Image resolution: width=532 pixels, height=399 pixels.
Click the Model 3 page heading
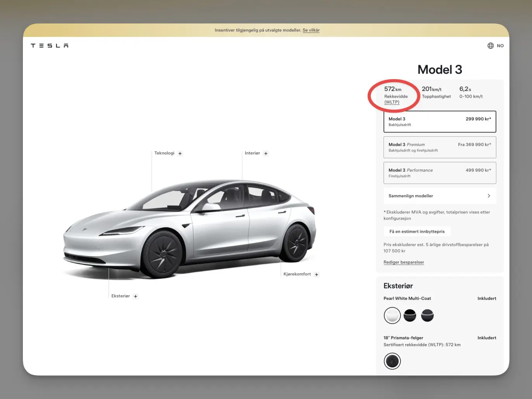440,70
